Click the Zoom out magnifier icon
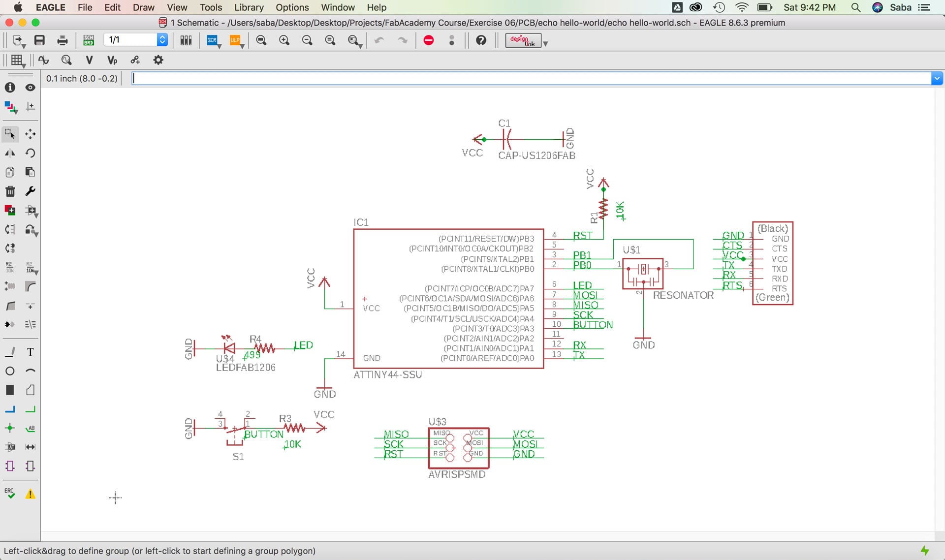 tap(307, 40)
